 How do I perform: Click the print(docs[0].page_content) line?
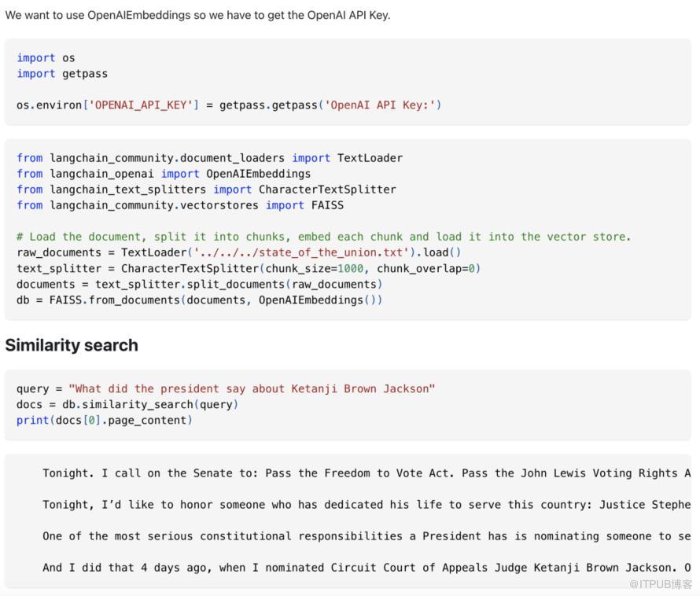tap(105, 420)
